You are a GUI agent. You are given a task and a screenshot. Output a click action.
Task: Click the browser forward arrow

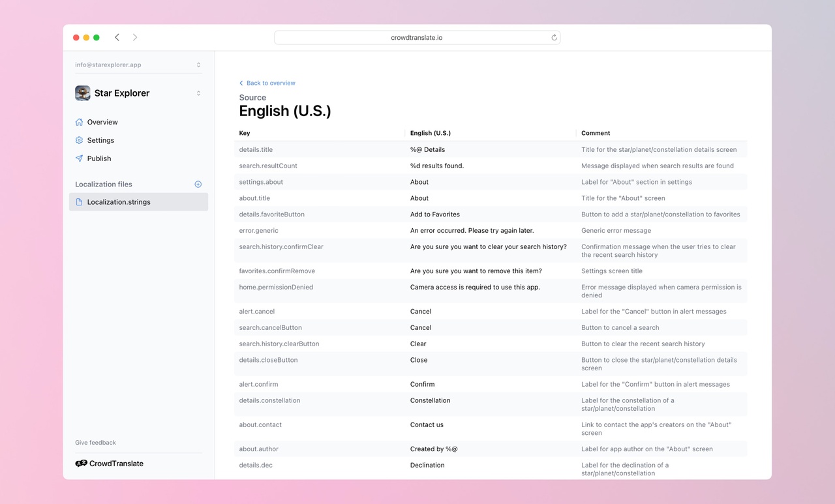tap(135, 37)
